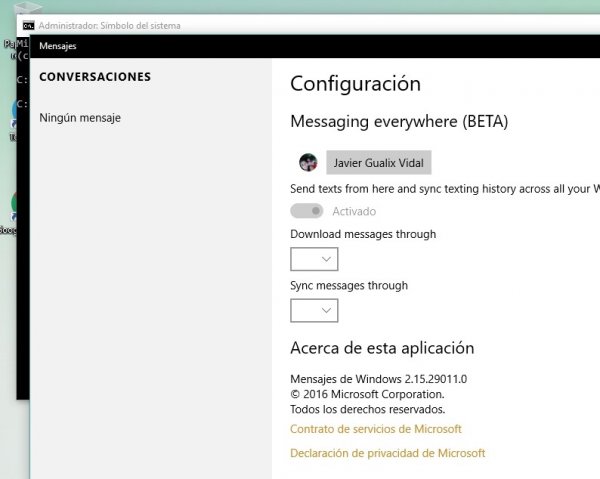
Task: Click the profile avatar picture
Action: coord(308,162)
